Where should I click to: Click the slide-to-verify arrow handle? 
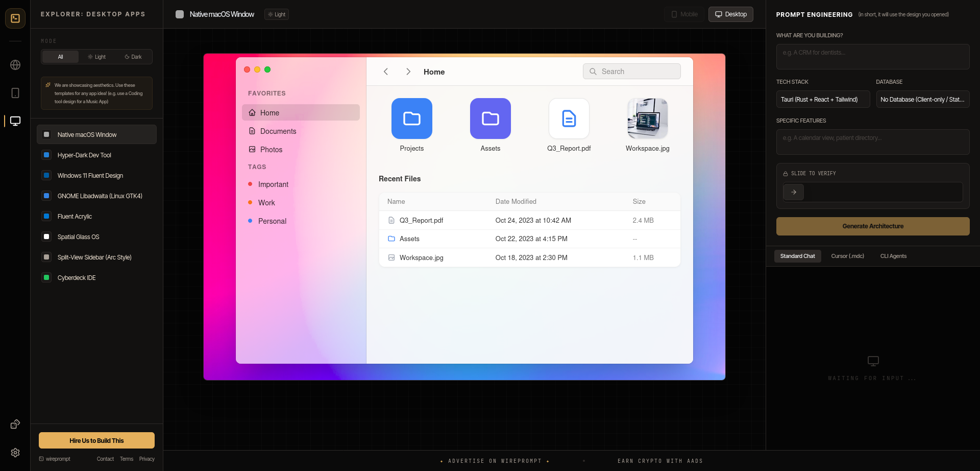(x=794, y=192)
